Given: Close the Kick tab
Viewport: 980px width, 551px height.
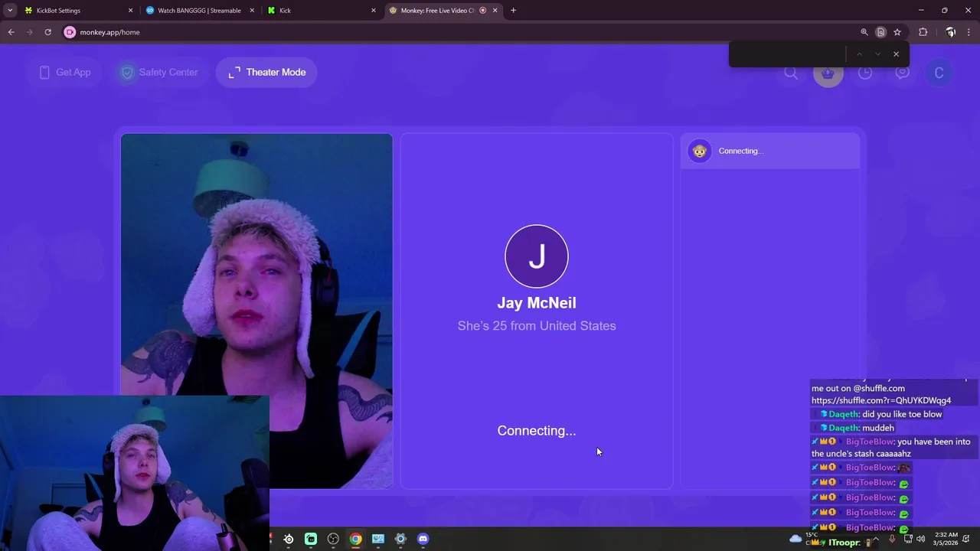Looking at the screenshot, I should pos(374,11).
